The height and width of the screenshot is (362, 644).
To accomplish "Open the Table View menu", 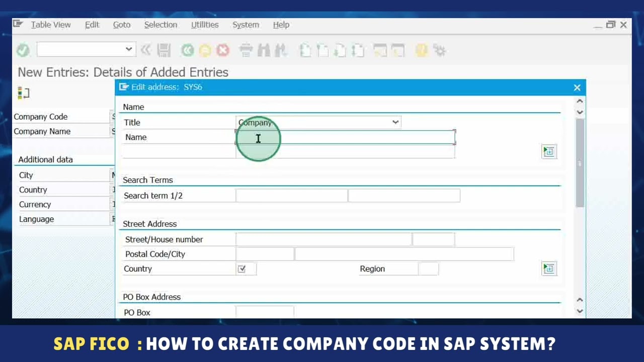I will (x=51, y=25).
